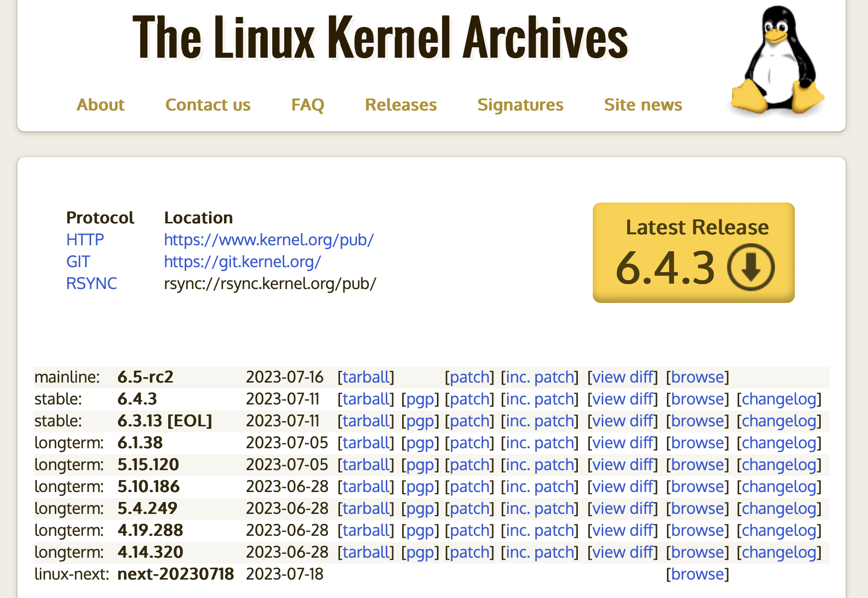This screenshot has width=868, height=598.
Task: Visit https://git.kernel.org/ link
Action: click(x=243, y=262)
